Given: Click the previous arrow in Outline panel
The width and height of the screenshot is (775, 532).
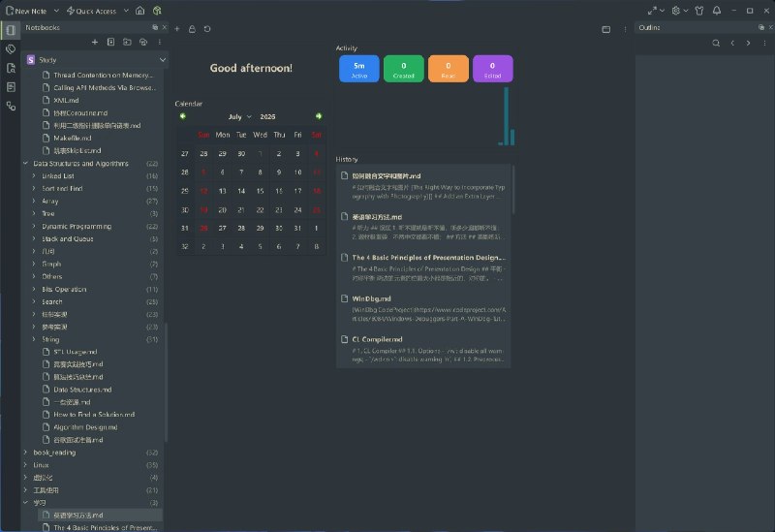Looking at the screenshot, I should click(x=732, y=43).
